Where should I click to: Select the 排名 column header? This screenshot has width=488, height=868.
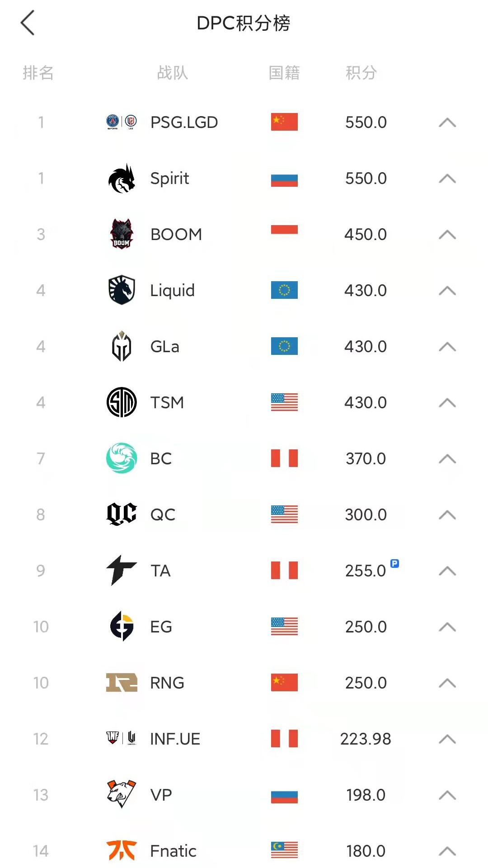[38, 73]
